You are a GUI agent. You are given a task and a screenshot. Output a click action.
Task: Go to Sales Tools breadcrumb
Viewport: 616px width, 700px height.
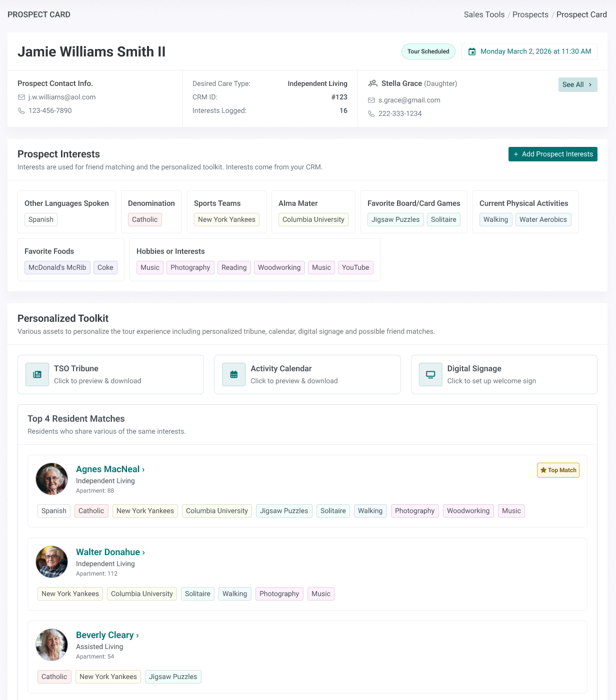(484, 14)
